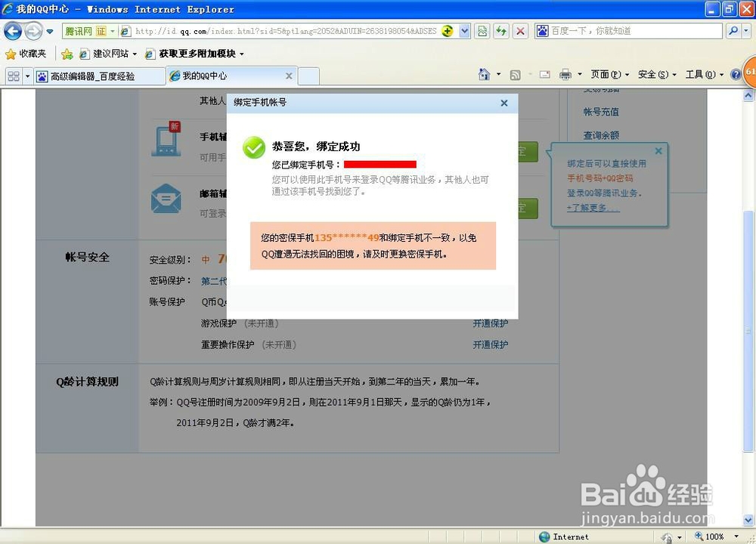Click the magnifier search button

pos(733,31)
